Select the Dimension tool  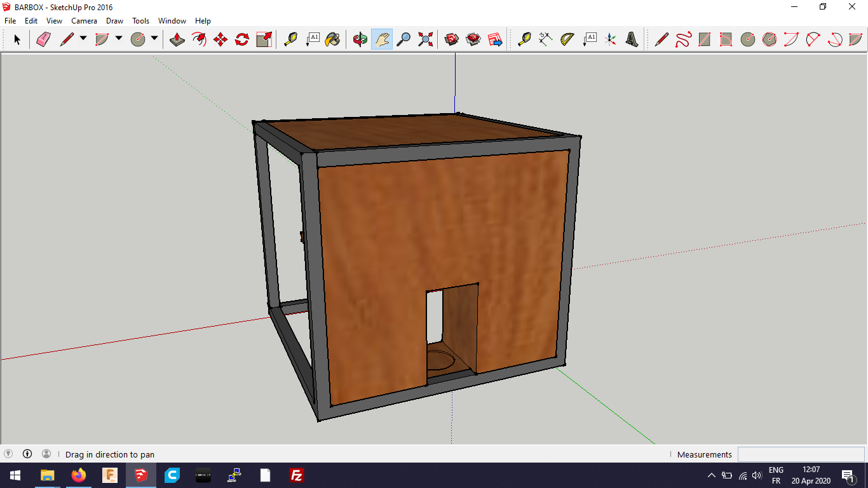click(546, 39)
